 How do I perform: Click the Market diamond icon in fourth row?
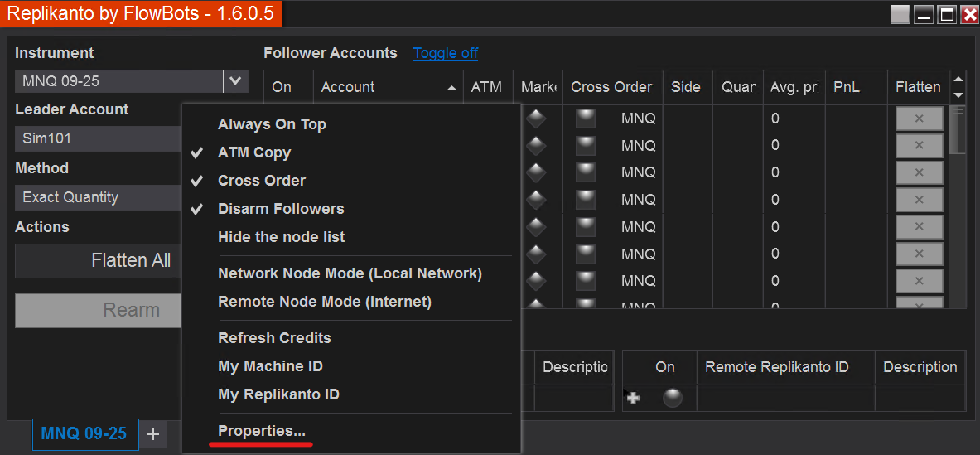pyautogui.click(x=536, y=200)
